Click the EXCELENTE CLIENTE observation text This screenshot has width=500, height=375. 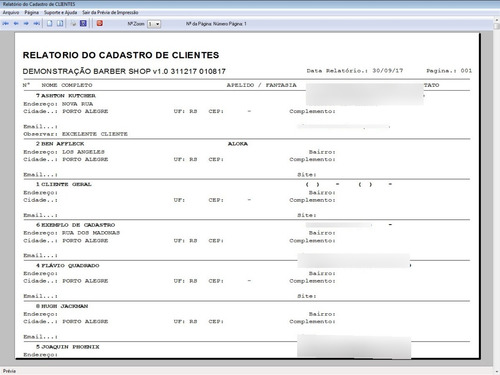(95, 134)
